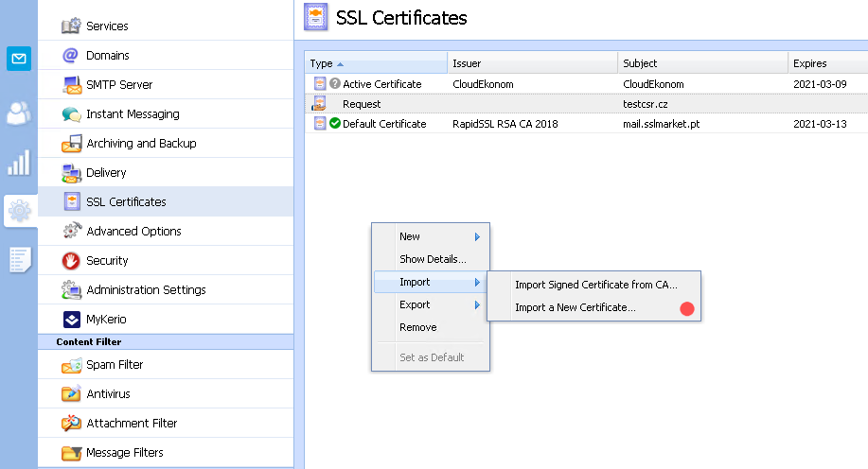The image size is (868, 469).
Task: Expand the Export submenu arrow
Action: 477,305
